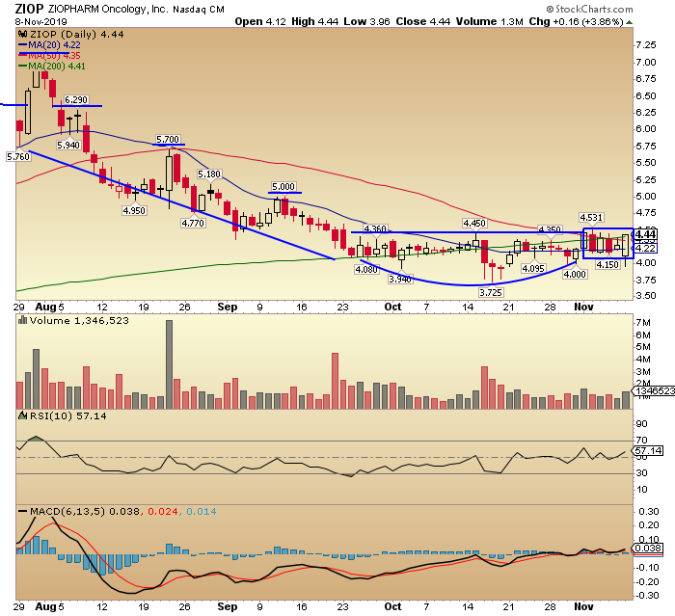
Task: Click the RSI(10) legend icon
Action: 22,415
